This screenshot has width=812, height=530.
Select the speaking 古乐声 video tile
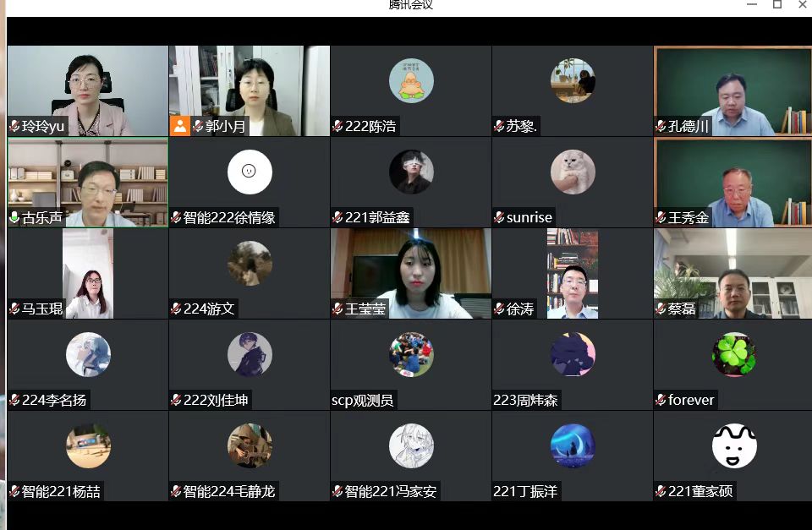click(87, 183)
